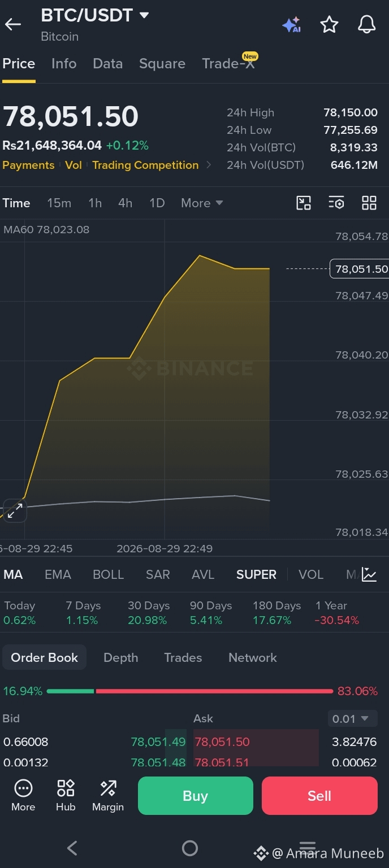Tap the green Buy button
This screenshot has height=868, width=389.
pos(196,796)
